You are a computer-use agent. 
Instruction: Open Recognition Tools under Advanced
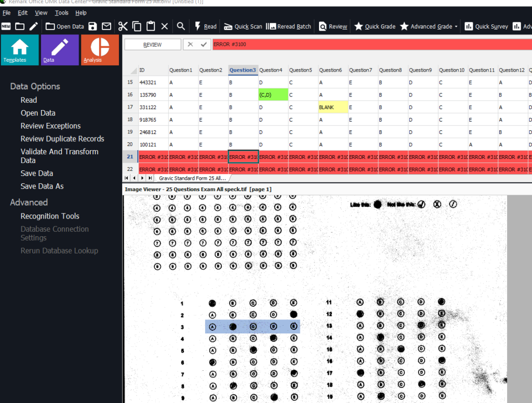coord(50,216)
